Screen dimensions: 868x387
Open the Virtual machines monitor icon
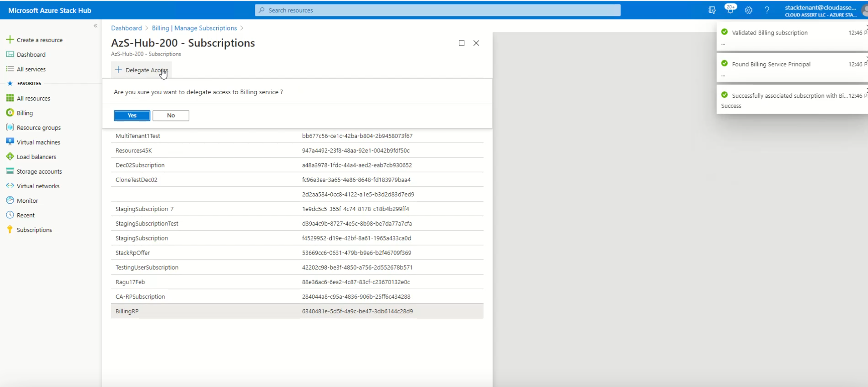(10, 141)
